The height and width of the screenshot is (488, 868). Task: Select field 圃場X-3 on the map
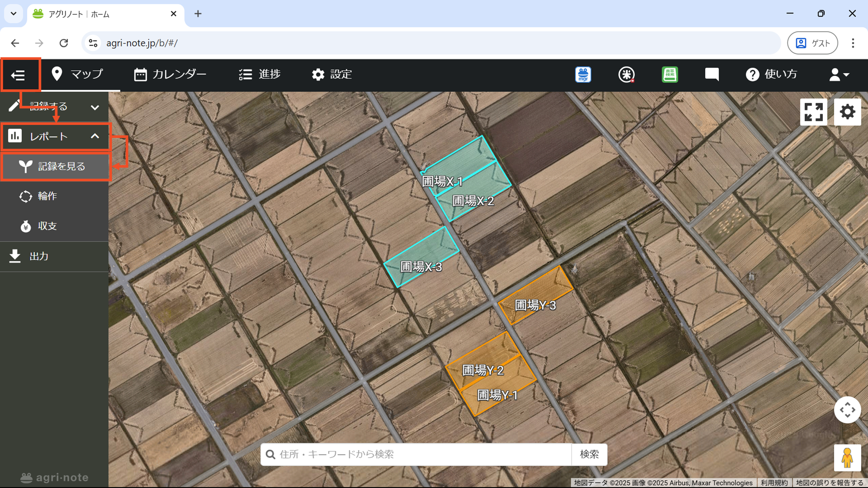(421, 257)
